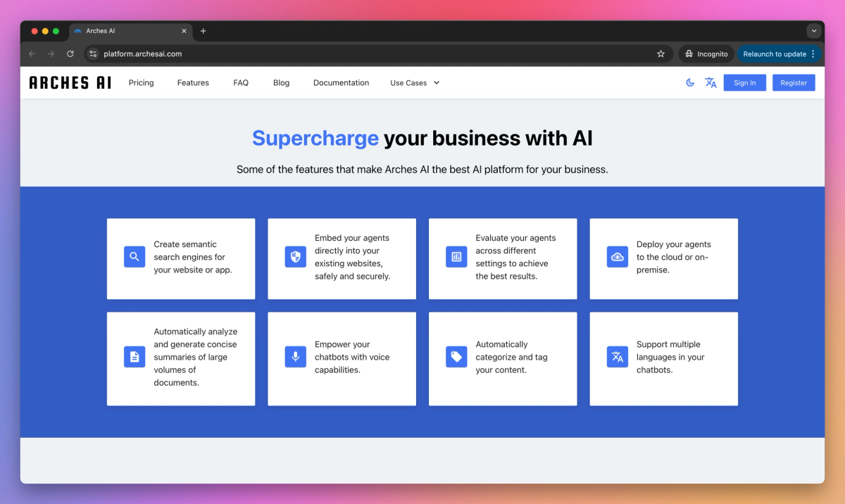Image resolution: width=845 pixels, height=504 pixels.
Task: Open the FAQ page
Action: 241,82
